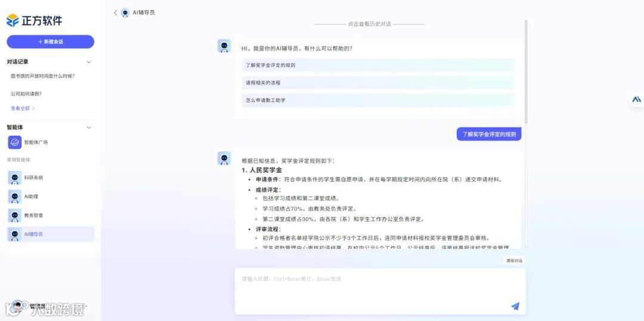Collapse the 对话记录 section

[x=89, y=62]
